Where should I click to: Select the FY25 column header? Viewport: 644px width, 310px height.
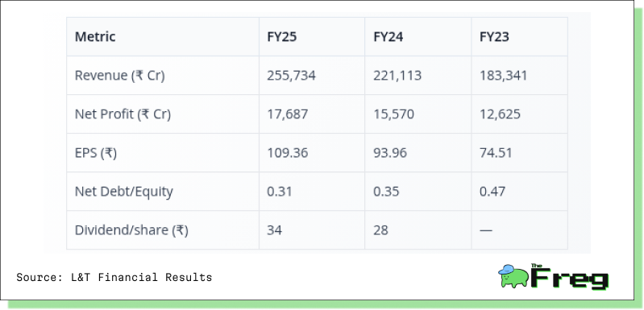point(282,37)
